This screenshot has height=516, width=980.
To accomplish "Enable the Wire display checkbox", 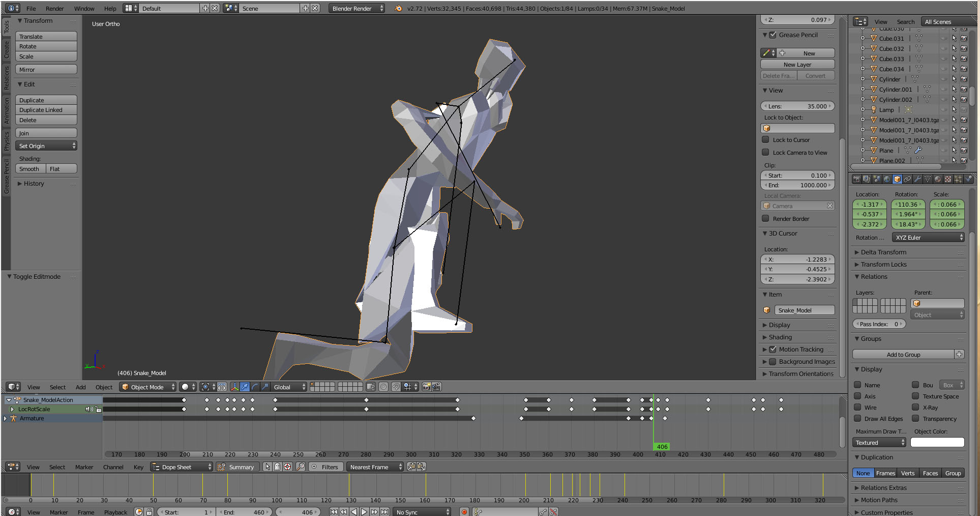I will 857,407.
